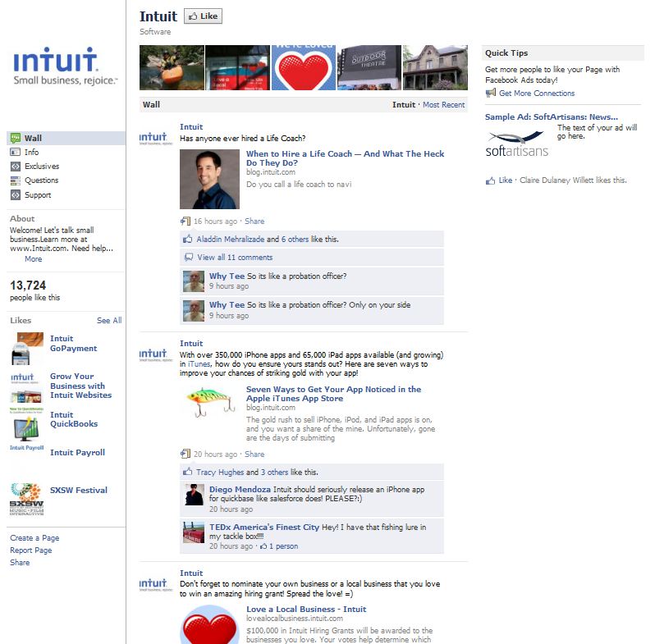
Task: Click Get More Connections link
Action: click(x=537, y=94)
